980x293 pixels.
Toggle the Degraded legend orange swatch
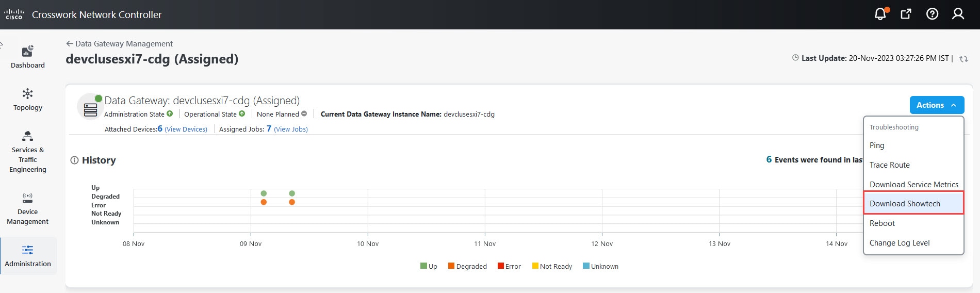[x=451, y=266]
